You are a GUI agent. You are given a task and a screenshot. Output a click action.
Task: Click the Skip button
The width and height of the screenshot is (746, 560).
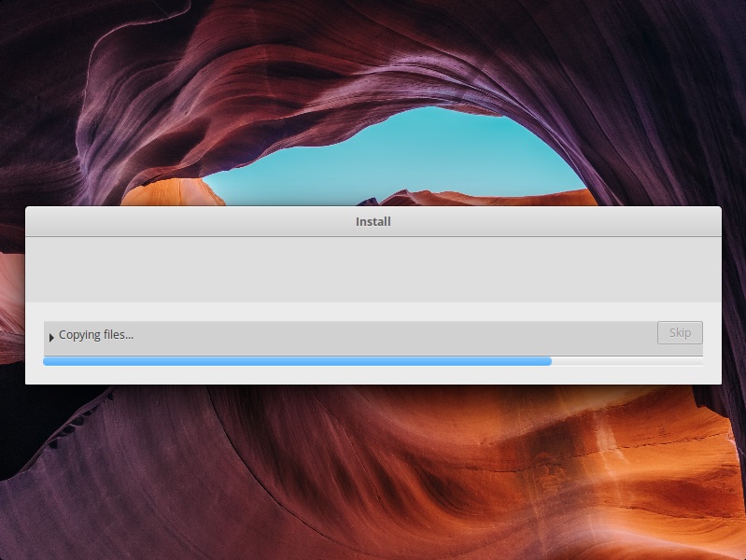pyautogui.click(x=680, y=332)
